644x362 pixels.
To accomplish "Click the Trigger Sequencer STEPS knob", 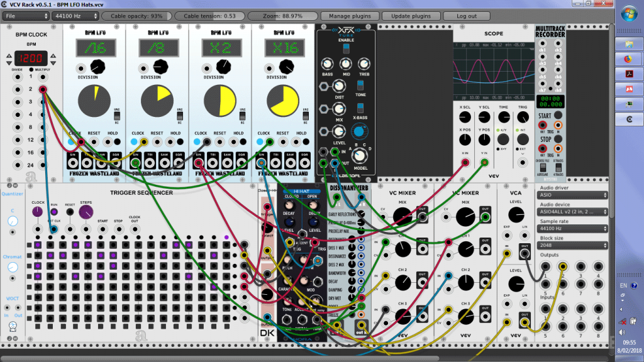I will pyautogui.click(x=86, y=212).
